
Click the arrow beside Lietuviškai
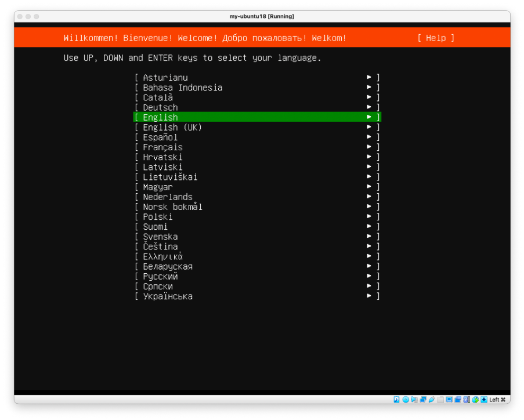point(369,176)
